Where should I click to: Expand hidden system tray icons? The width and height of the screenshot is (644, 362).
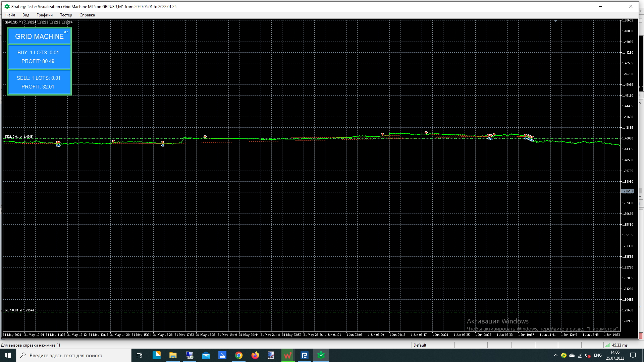pos(555,355)
